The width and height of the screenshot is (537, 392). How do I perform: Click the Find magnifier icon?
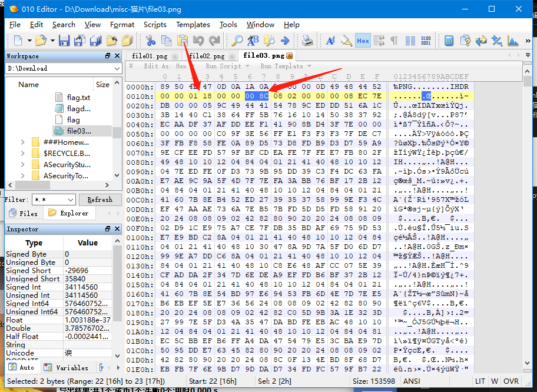237,41
